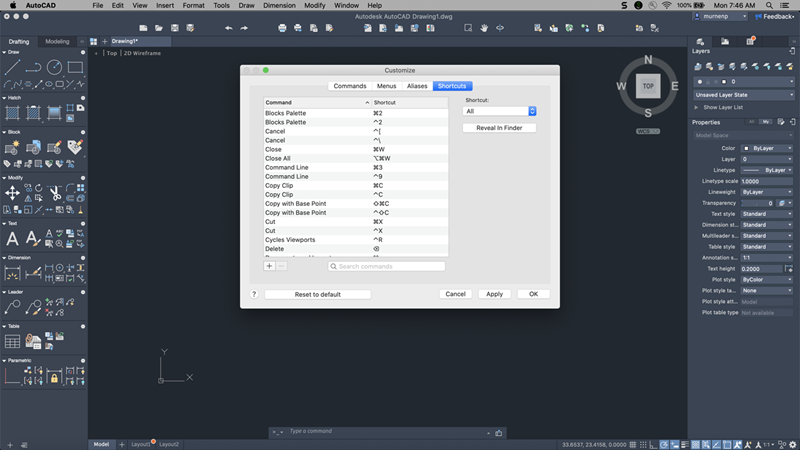
Task: Click Cancel in Customize dialog
Action: [x=455, y=294]
